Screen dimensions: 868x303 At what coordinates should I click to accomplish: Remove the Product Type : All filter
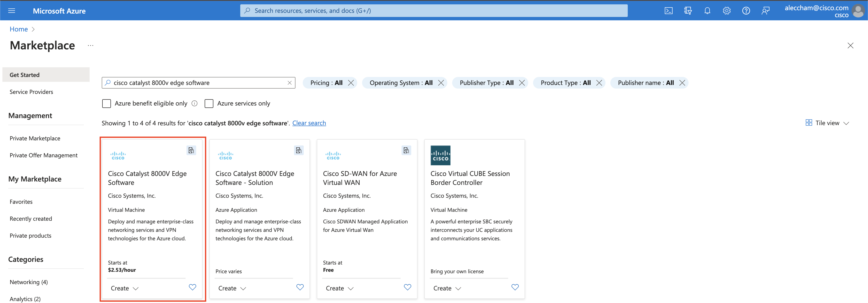[x=599, y=83]
